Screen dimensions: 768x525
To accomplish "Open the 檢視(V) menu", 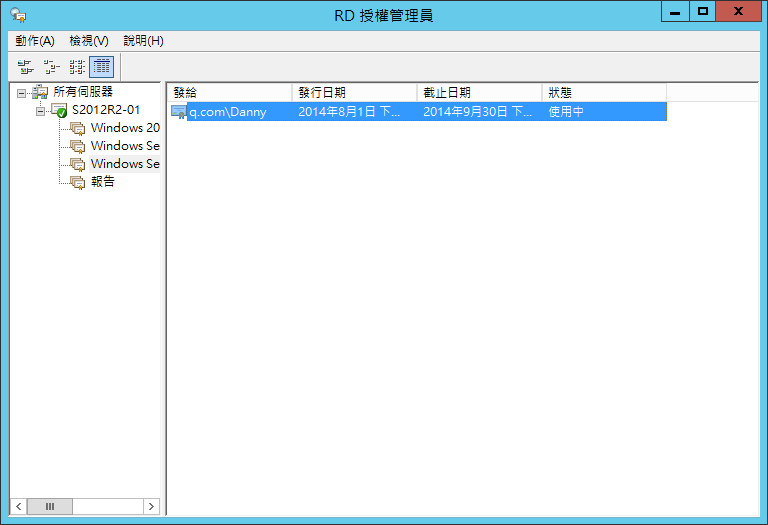I will [x=89, y=41].
